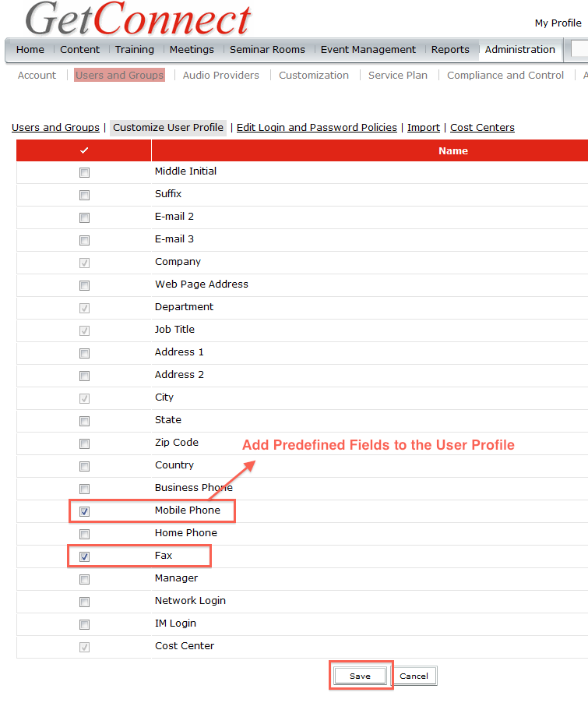The height and width of the screenshot is (703, 588).
Task: Click the GetConnect logo
Action: [138, 19]
